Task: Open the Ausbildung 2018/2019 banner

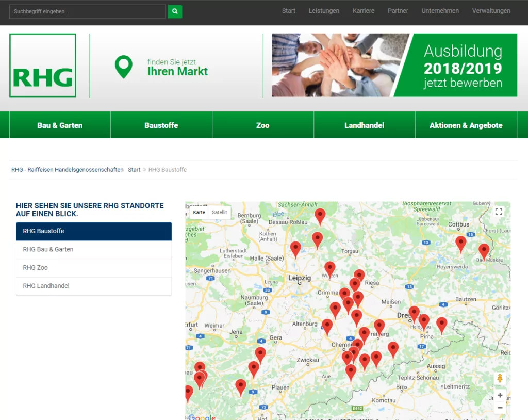Action: coord(394,65)
